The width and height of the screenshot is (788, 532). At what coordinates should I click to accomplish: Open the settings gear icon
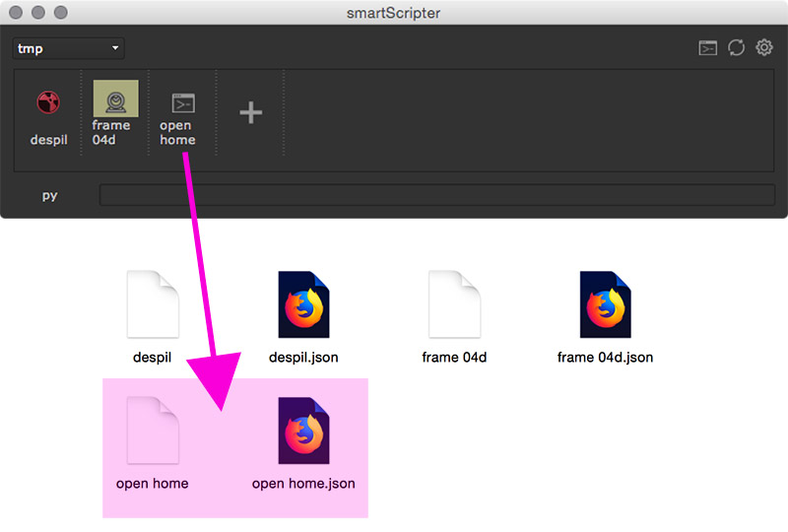(764, 47)
